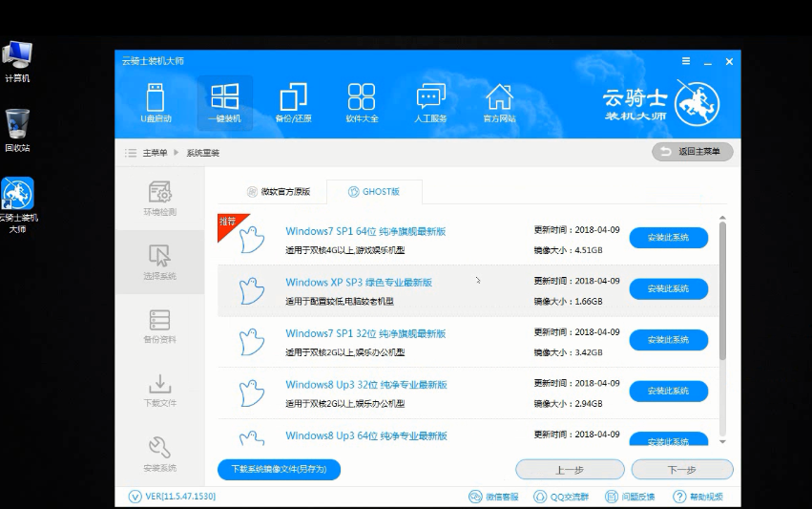Click the system list scrollbar thumb
Screen dimensions: 812x509
[722, 291]
